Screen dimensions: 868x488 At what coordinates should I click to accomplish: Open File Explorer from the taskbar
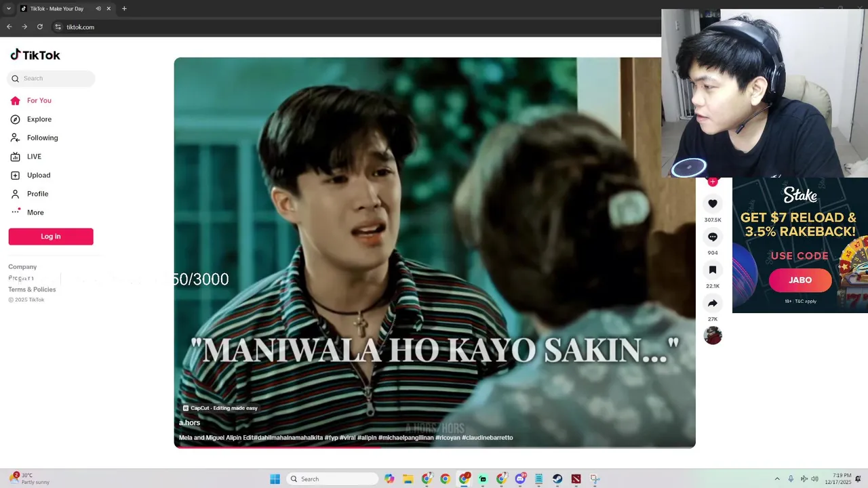[408, 479]
